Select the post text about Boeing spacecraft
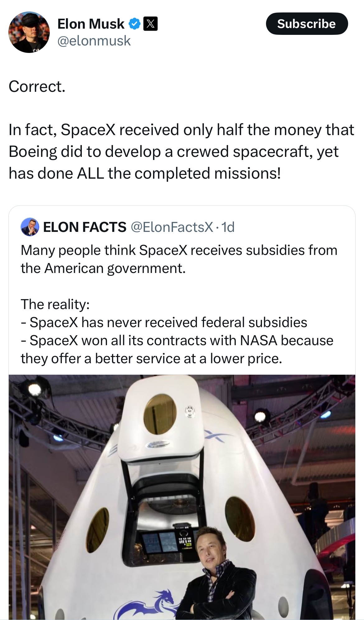 click(x=181, y=152)
